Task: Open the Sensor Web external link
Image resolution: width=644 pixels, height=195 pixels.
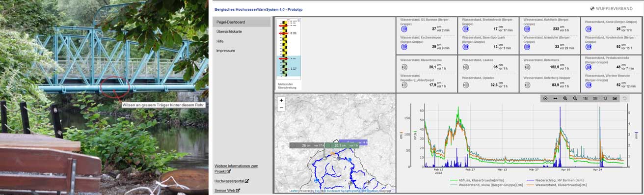Action: pos(227,190)
